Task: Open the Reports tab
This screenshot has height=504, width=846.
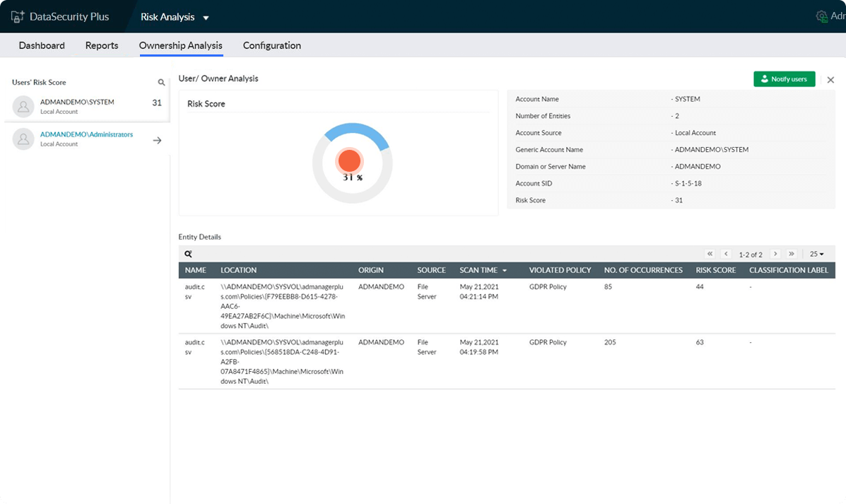Action: point(102,45)
